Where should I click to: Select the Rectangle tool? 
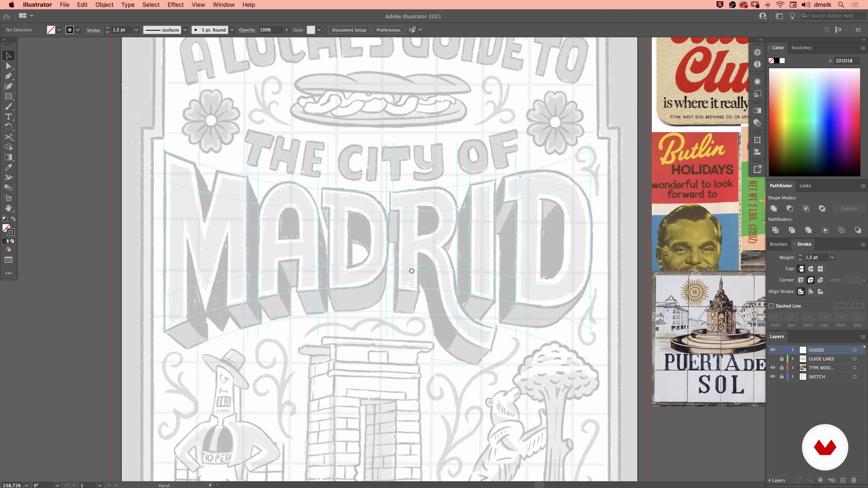click(x=8, y=96)
